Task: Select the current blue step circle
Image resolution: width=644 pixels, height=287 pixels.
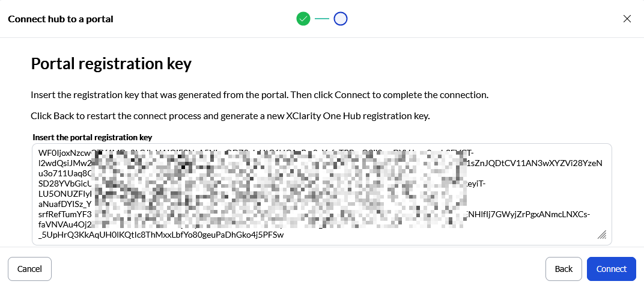Action: click(x=341, y=19)
